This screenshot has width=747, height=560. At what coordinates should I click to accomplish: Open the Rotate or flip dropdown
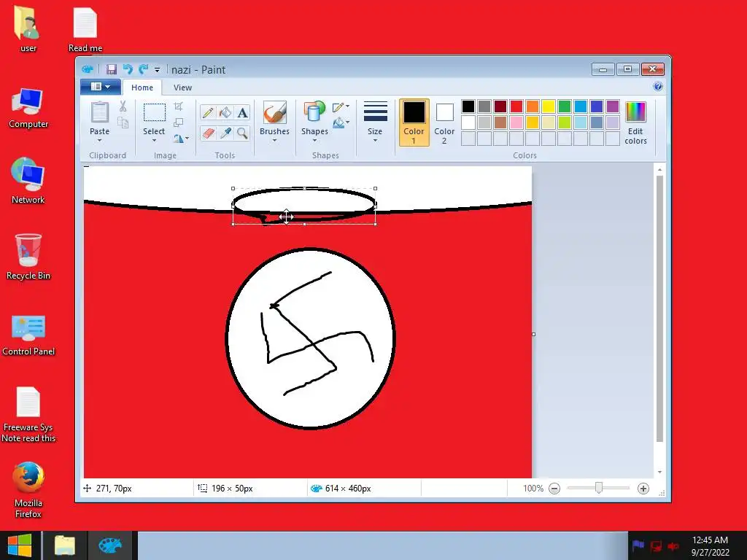click(x=181, y=139)
